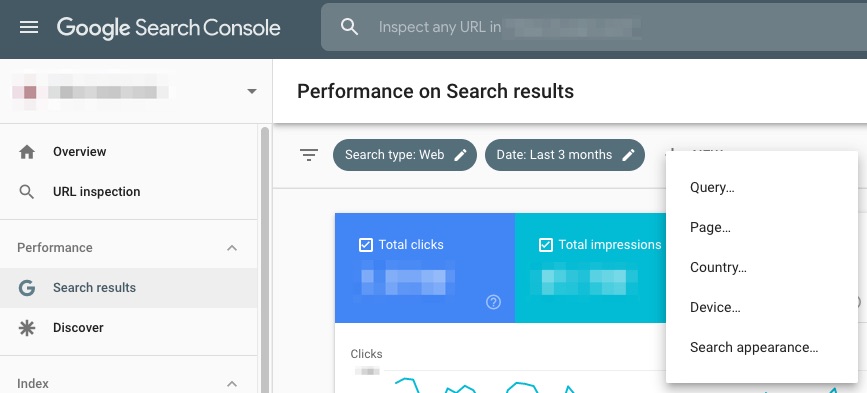Collapse the Performance section chevron
The image size is (867, 393).
point(232,248)
